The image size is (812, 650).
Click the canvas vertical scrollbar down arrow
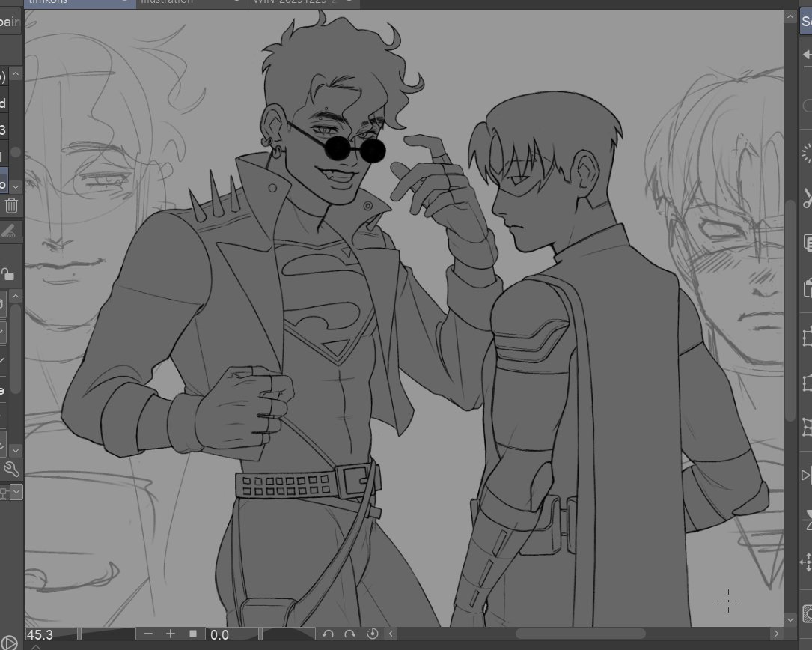point(790,619)
